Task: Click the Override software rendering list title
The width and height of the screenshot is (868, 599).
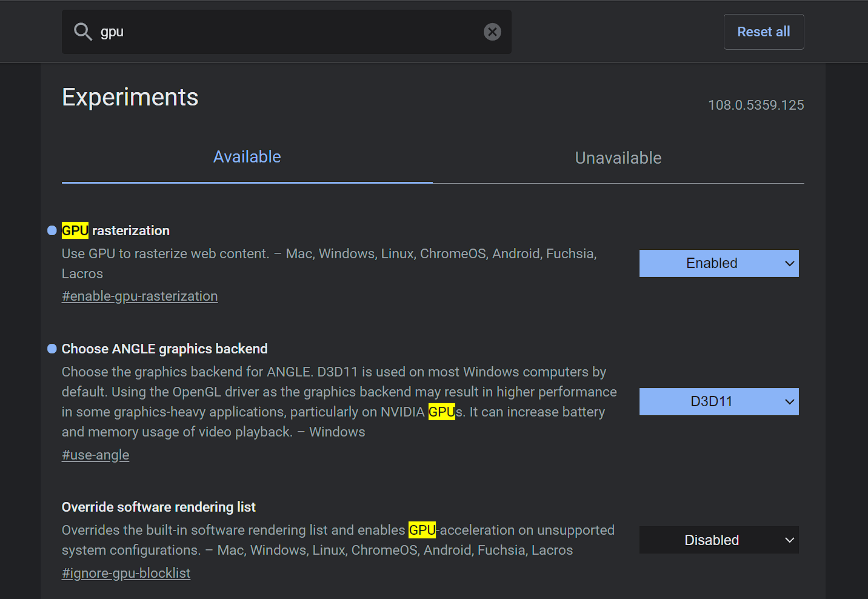Action: tap(158, 507)
